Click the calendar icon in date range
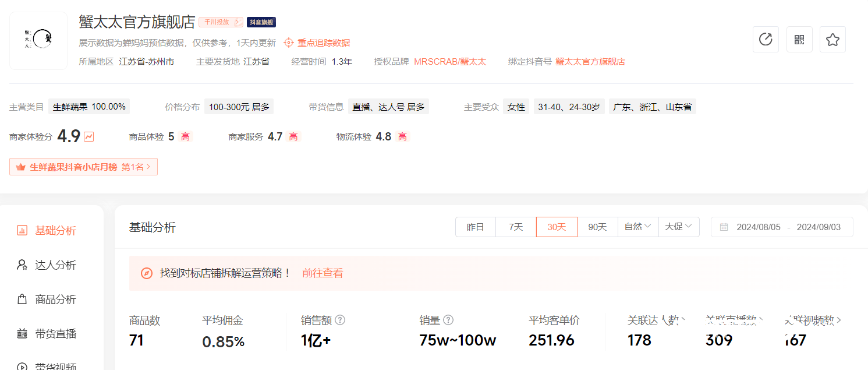The width and height of the screenshot is (868, 370). (x=724, y=227)
